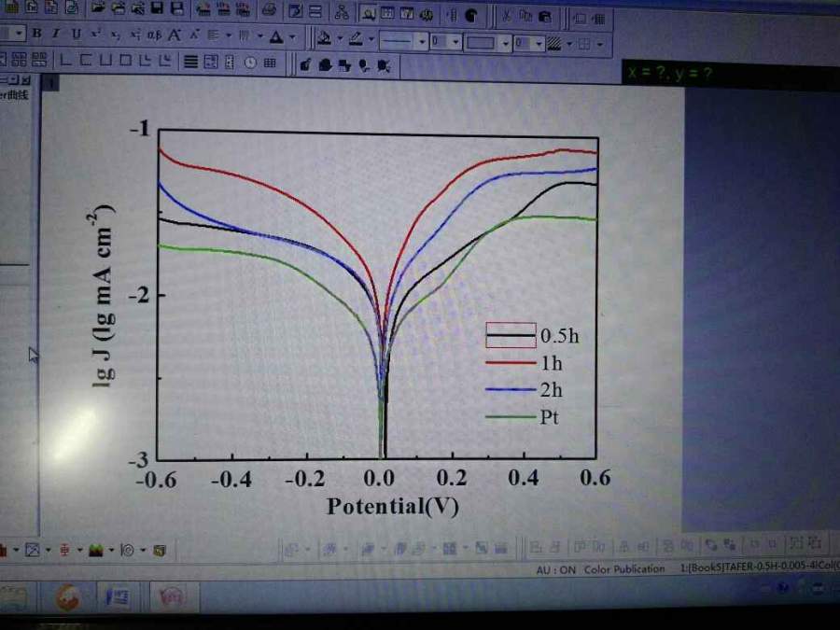The image size is (840, 630).
Task: Open the orange circular taskbar app
Action: [68, 596]
